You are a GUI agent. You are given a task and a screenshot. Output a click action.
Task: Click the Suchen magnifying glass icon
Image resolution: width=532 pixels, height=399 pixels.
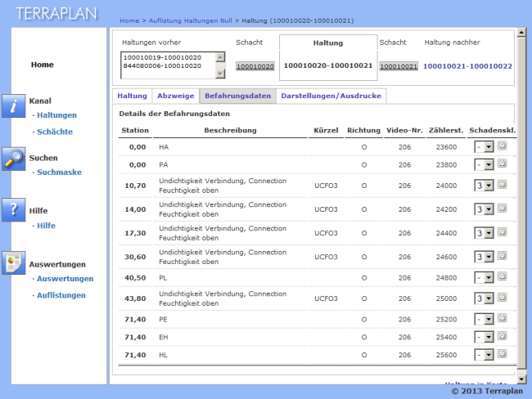(14, 159)
